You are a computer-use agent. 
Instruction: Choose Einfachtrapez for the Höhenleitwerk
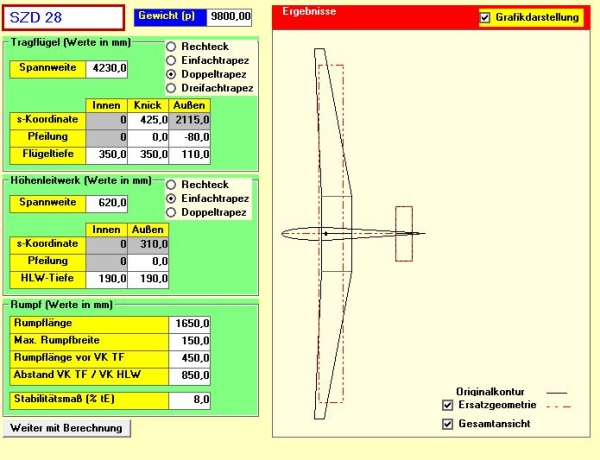[171, 199]
